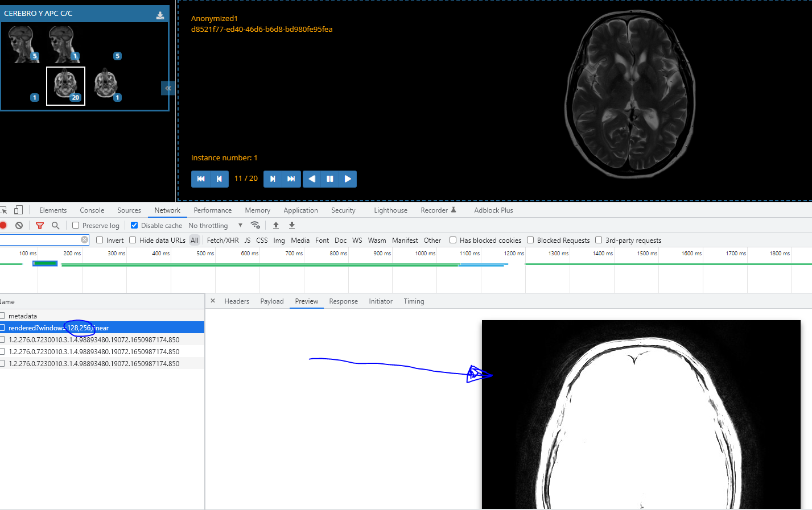Collapse the series panel with double chevron

tap(168, 88)
